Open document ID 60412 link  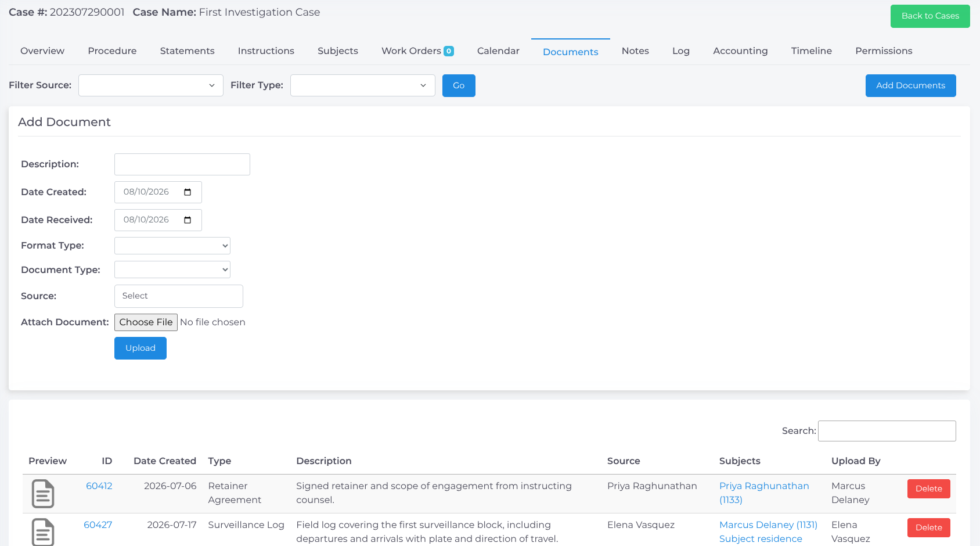(x=99, y=486)
